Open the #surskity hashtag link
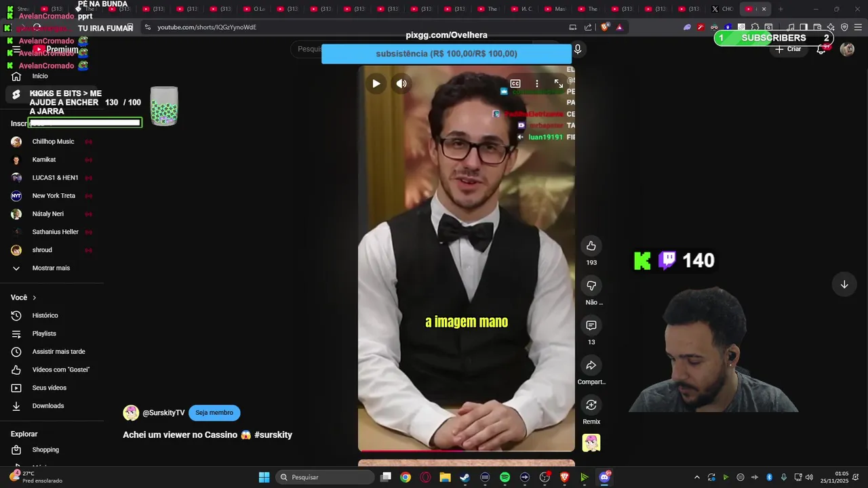This screenshot has width=868, height=488. 273,435
